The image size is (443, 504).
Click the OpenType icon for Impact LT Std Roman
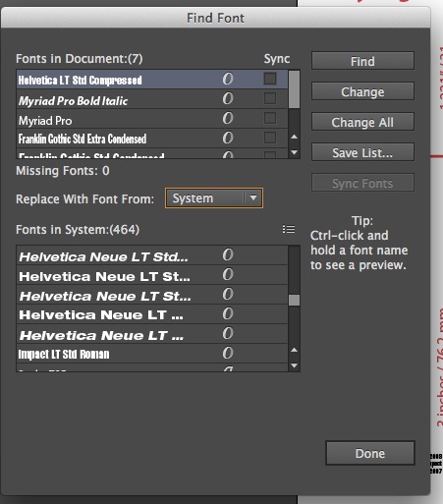click(228, 353)
